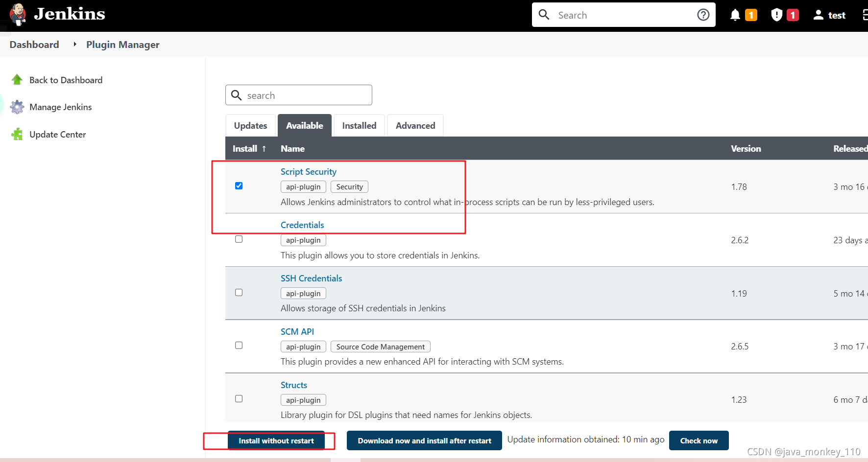This screenshot has height=462, width=868.
Task: Click the Update information obtained text
Action: coord(586,439)
